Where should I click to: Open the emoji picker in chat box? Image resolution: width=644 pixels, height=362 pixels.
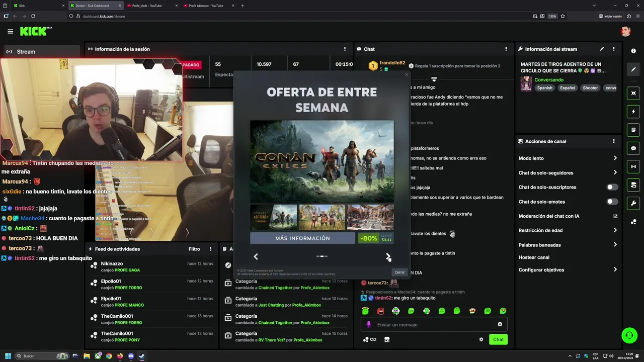(500, 324)
